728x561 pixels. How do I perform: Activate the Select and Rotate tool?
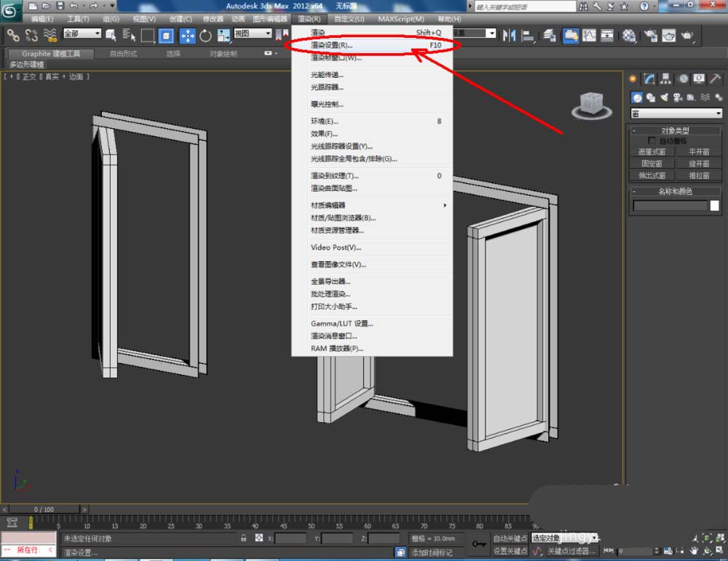tap(206, 35)
